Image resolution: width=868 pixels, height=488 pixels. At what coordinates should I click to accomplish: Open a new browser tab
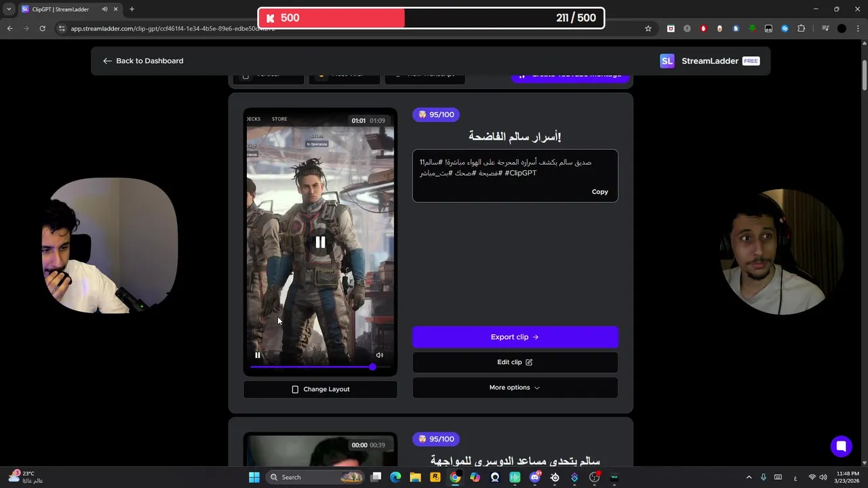[x=132, y=9]
